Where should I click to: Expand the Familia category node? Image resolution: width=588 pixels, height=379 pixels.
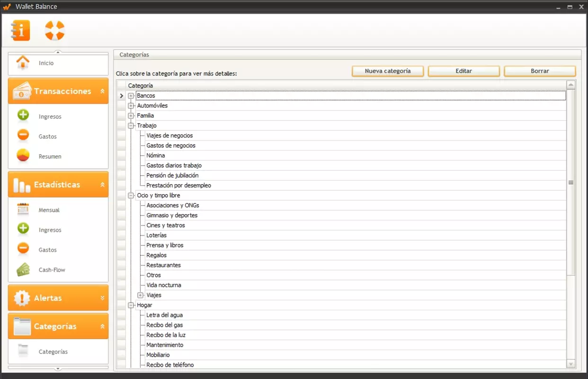pyautogui.click(x=131, y=116)
